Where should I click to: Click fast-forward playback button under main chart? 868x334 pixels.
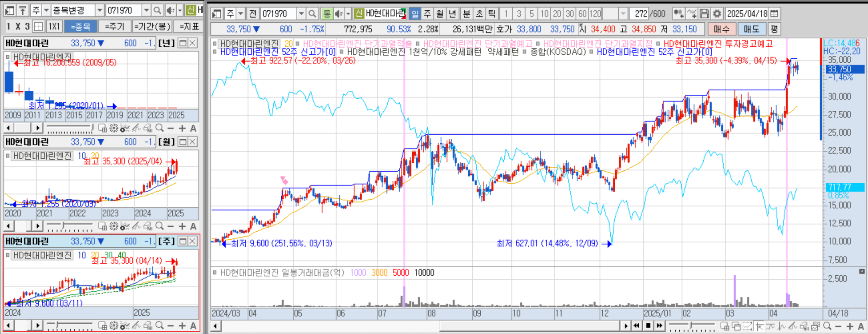[x=659, y=326]
